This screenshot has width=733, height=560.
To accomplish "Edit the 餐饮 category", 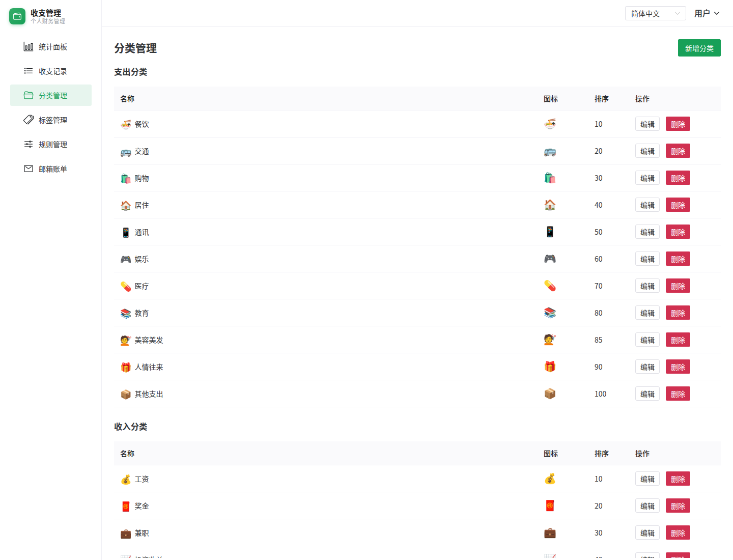I will pos(647,124).
